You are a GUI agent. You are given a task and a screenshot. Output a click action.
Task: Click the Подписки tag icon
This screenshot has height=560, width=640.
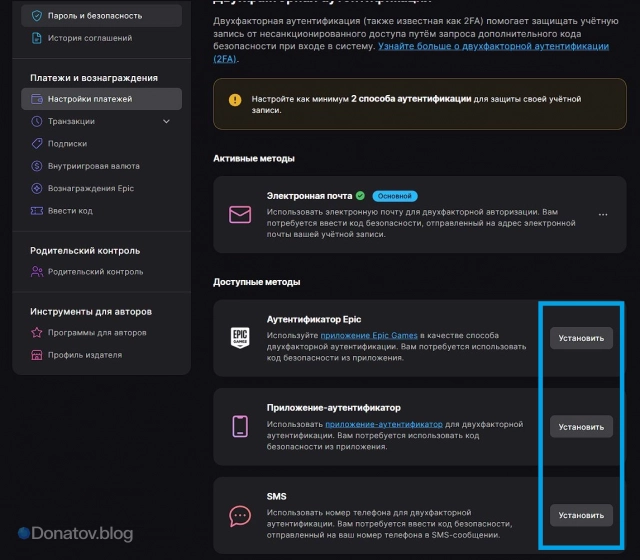tap(37, 143)
